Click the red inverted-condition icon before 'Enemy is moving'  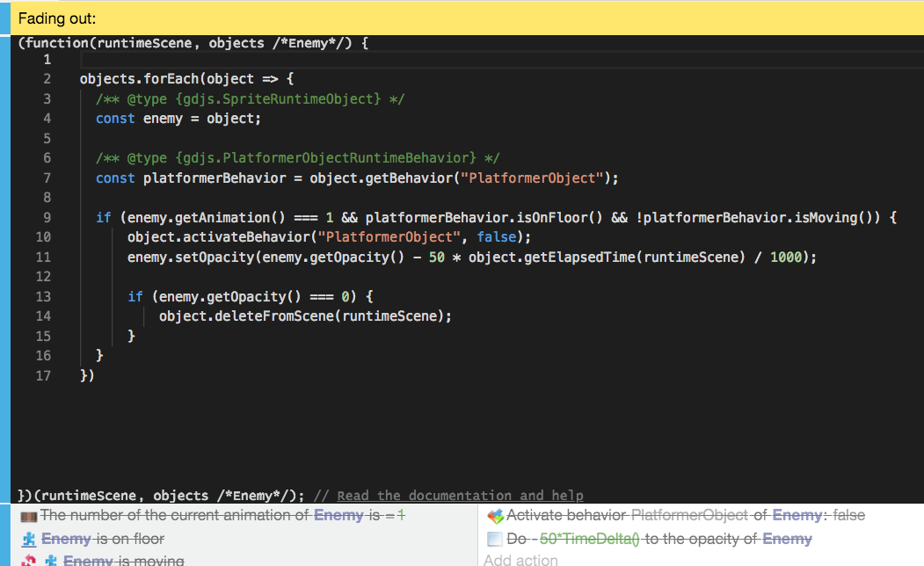(x=29, y=560)
